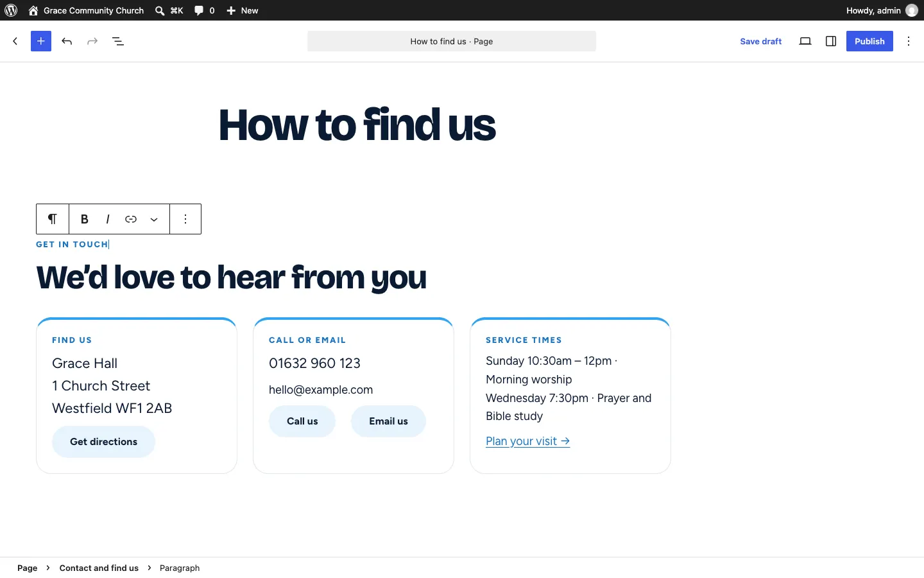Toggle bold formatting

84,219
